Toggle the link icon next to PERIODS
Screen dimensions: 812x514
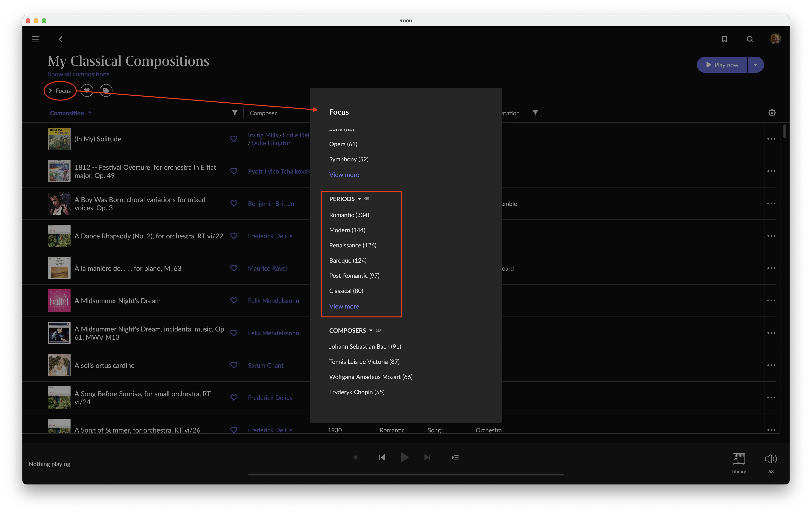(x=367, y=199)
